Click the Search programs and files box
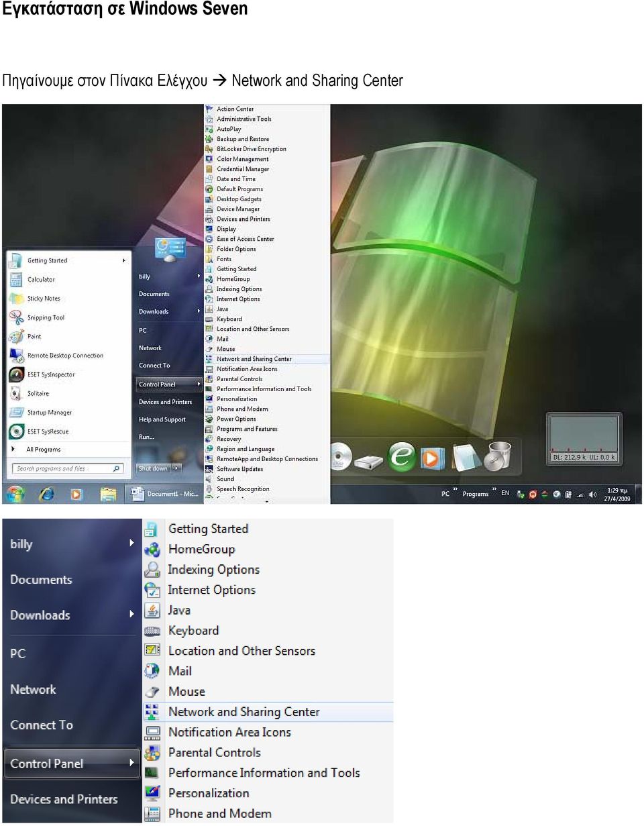644x826 pixels. (68, 468)
